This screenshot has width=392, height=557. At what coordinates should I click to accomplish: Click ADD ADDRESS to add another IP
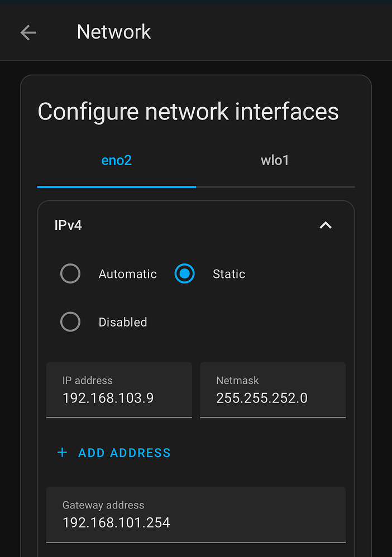pyautogui.click(x=124, y=453)
